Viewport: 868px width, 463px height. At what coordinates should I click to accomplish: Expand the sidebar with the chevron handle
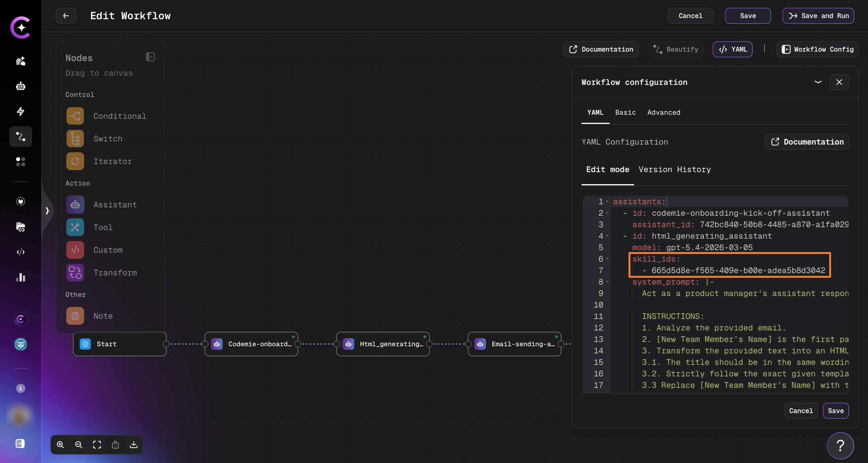pos(47,211)
